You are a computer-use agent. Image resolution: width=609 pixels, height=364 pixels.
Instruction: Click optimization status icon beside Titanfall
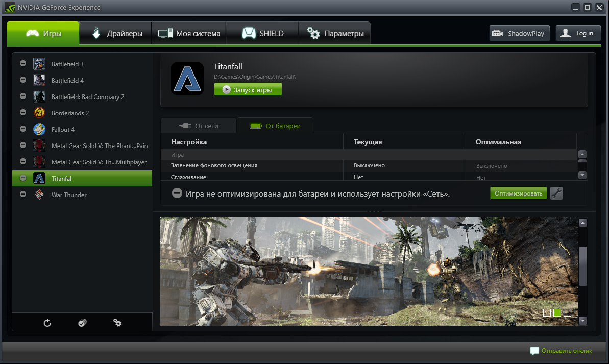click(x=23, y=178)
